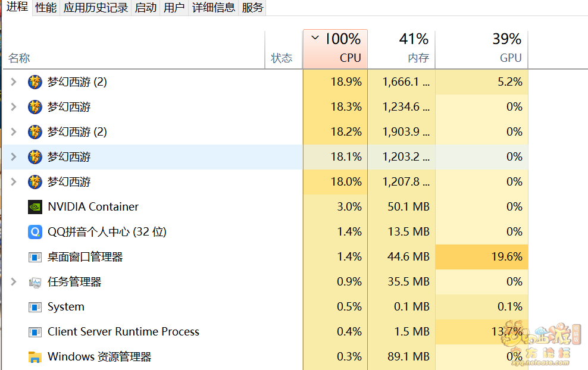This screenshot has height=370, width=588.
Task: Go to the 启动 tab
Action: [146, 8]
